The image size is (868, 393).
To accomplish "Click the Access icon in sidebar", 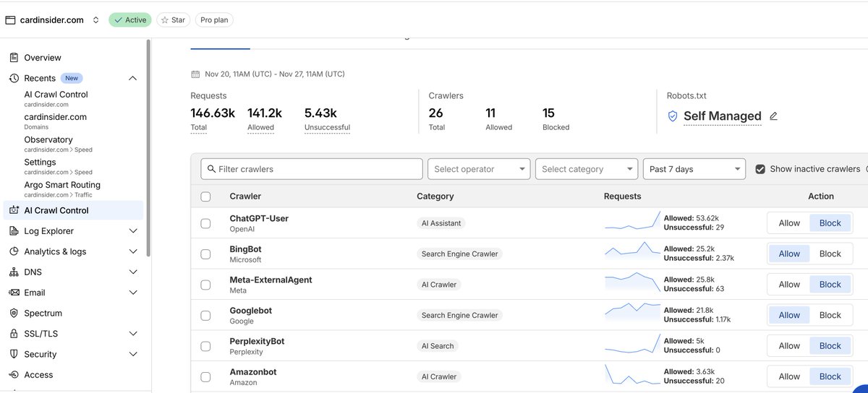I will [14, 375].
